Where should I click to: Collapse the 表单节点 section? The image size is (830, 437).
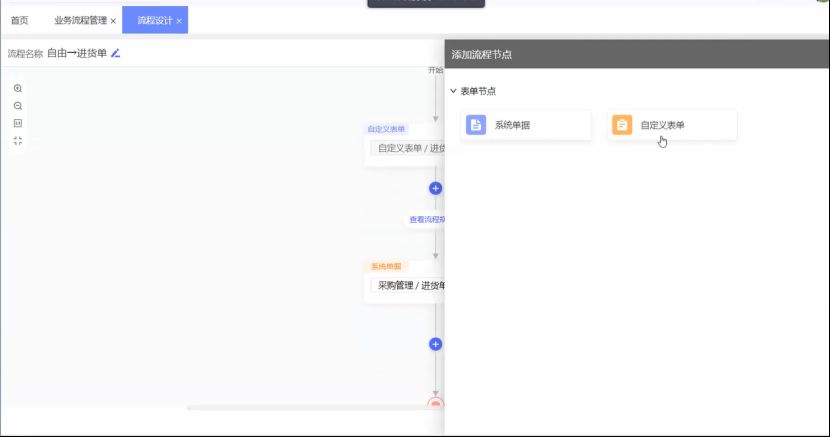[x=453, y=91]
